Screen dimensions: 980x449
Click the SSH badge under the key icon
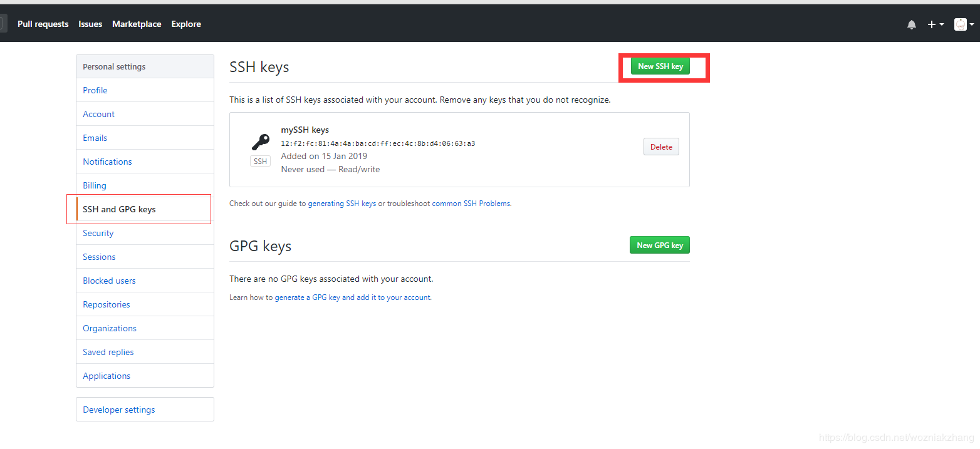click(x=260, y=162)
